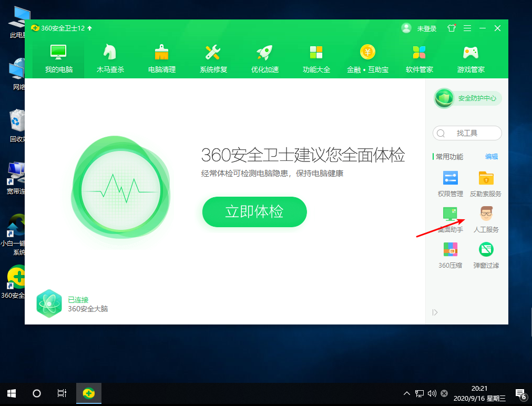
Task: Open 人工服务 manual support
Action: pos(486,218)
